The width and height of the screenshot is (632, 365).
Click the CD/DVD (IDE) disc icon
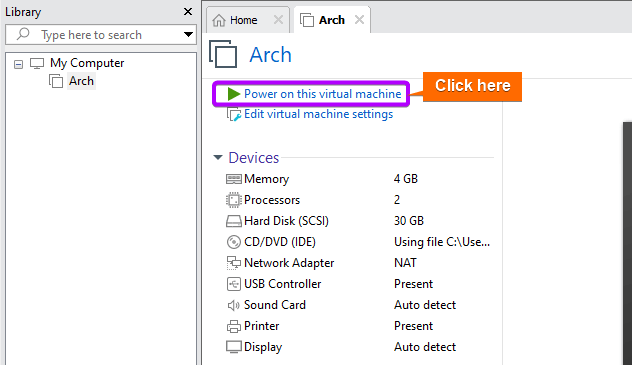234,242
